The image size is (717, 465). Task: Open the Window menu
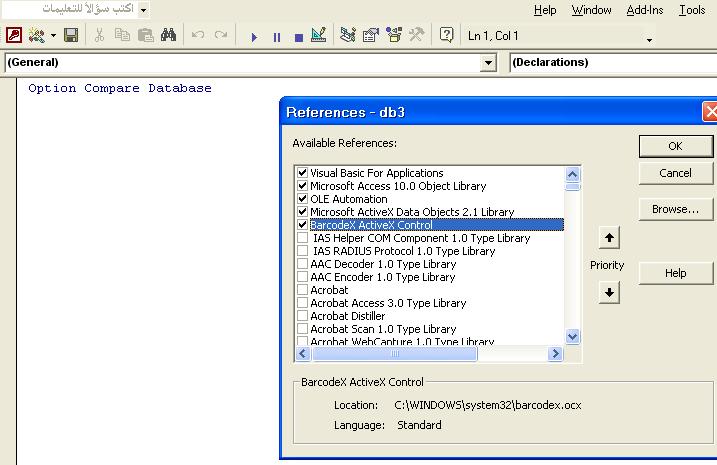coord(591,10)
